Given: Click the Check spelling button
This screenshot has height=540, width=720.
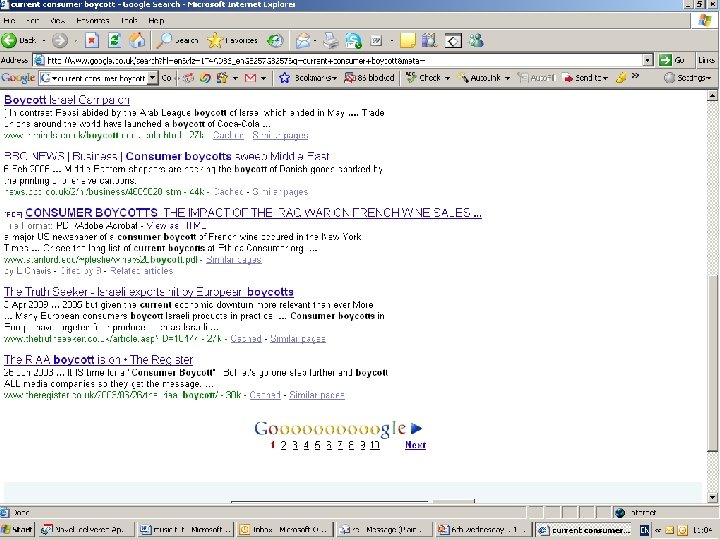Looking at the screenshot, I should 424,78.
